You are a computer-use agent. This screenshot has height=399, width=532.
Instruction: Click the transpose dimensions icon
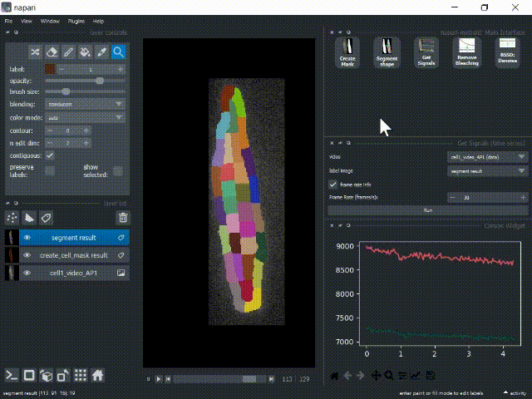pos(63,375)
